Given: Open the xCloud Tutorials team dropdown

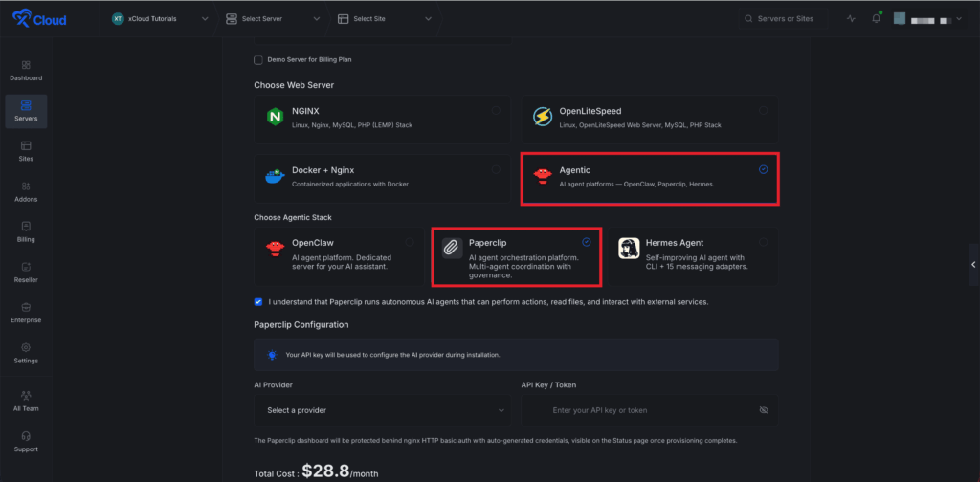Looking at the screenshot, I should (160, 19).
